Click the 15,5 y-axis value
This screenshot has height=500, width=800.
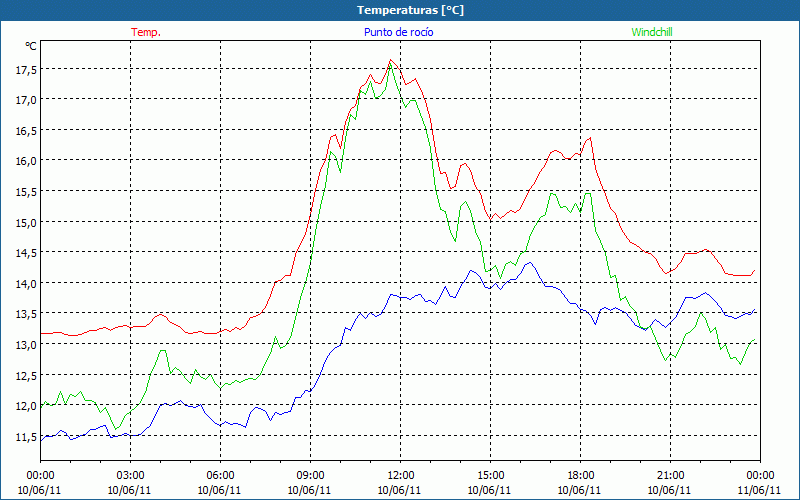click(x=26, y=191)
